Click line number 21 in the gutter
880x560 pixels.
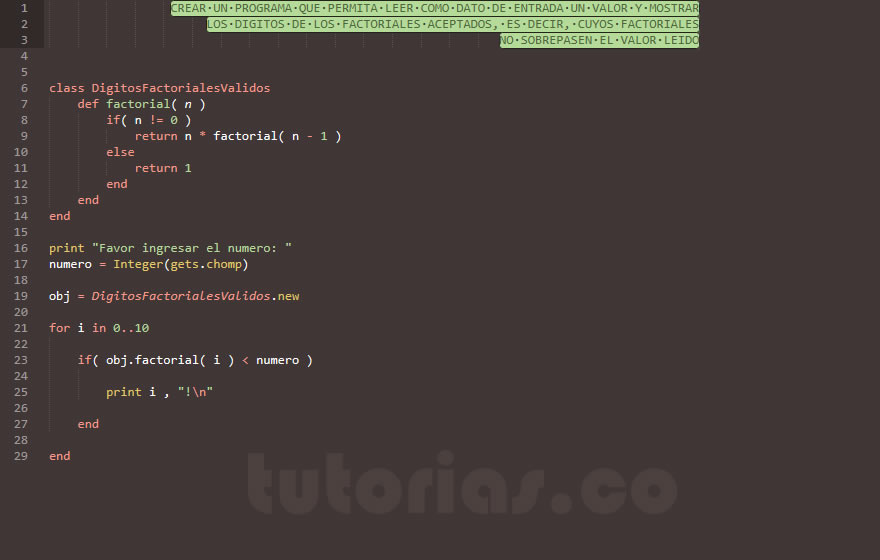coord(21,328)
